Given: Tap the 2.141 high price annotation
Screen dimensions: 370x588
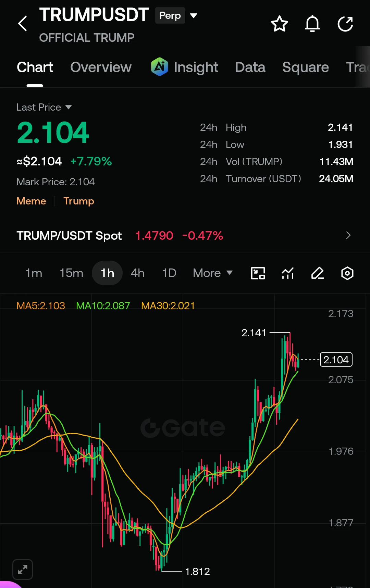Looking at the screenshot, I should pyautogui.click(x=254, y=333).
